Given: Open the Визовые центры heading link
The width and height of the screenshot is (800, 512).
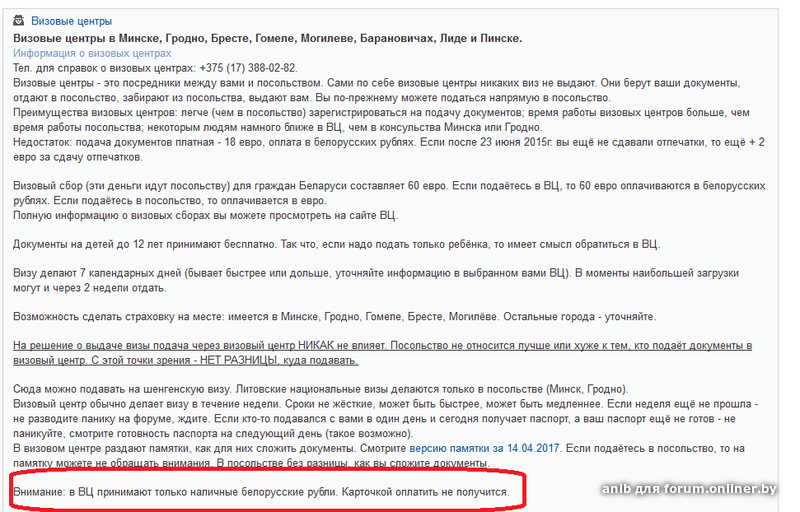Looking at the screenshot, I should click(71, 21).
